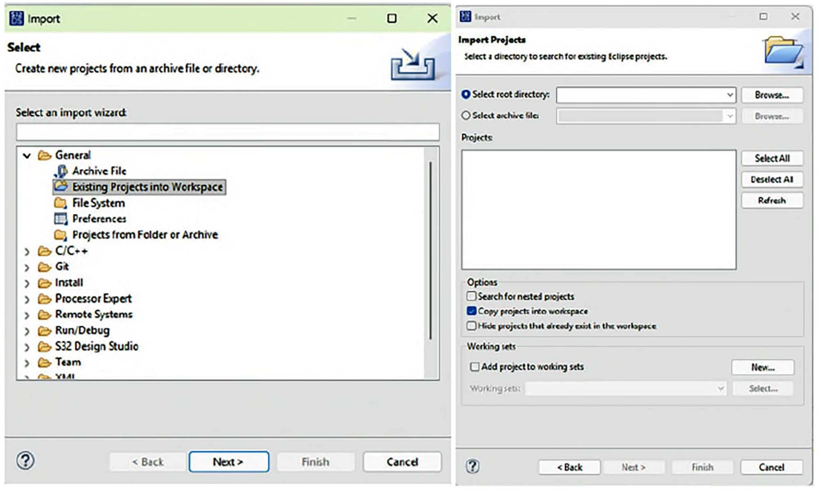Click the Select All projects button
The image size is (821, 504).
click(772, 158)
